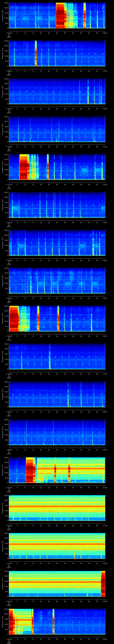Select the 47:00 end-of-axis time label
The image size is (114, 644).
coord(105,374)
